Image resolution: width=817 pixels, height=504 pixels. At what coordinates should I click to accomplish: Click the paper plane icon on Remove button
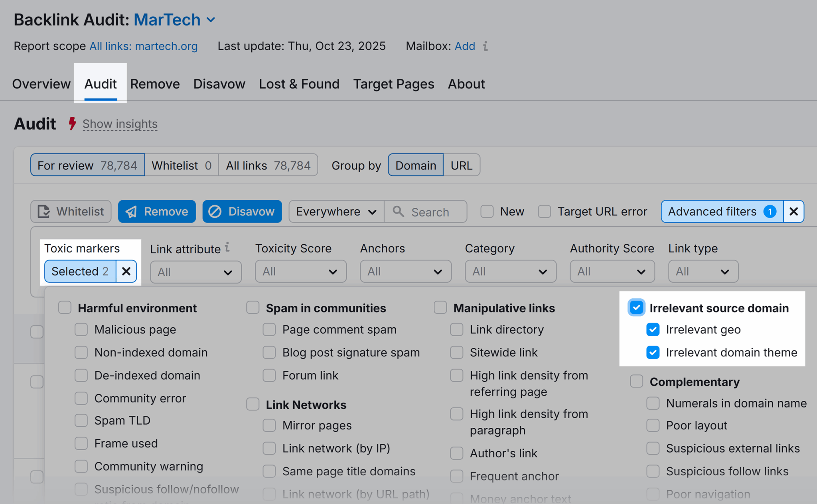pos(132,211)
